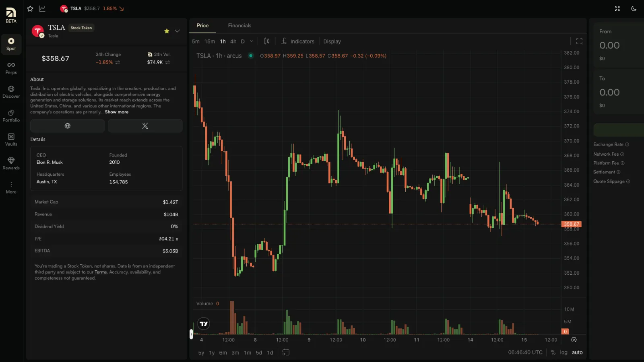644x362 pixels.
Task: Open the timeframe dropdown chevron
Action: click(x=252, y=41)
